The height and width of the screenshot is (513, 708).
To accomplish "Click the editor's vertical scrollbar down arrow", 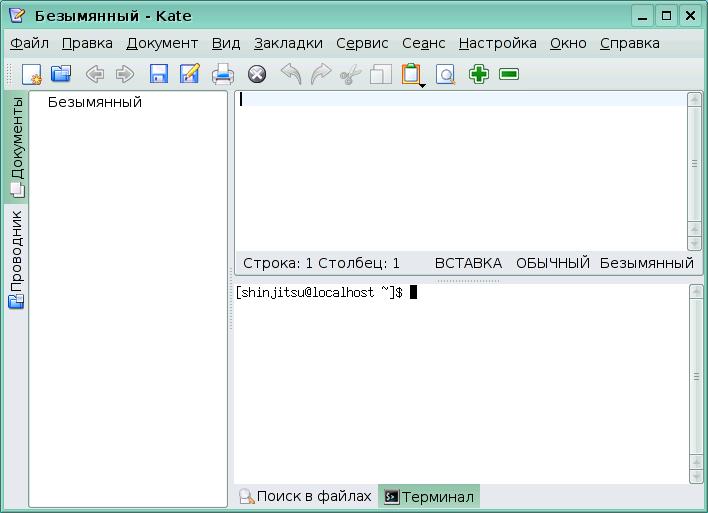I will (x=695, y=243).
